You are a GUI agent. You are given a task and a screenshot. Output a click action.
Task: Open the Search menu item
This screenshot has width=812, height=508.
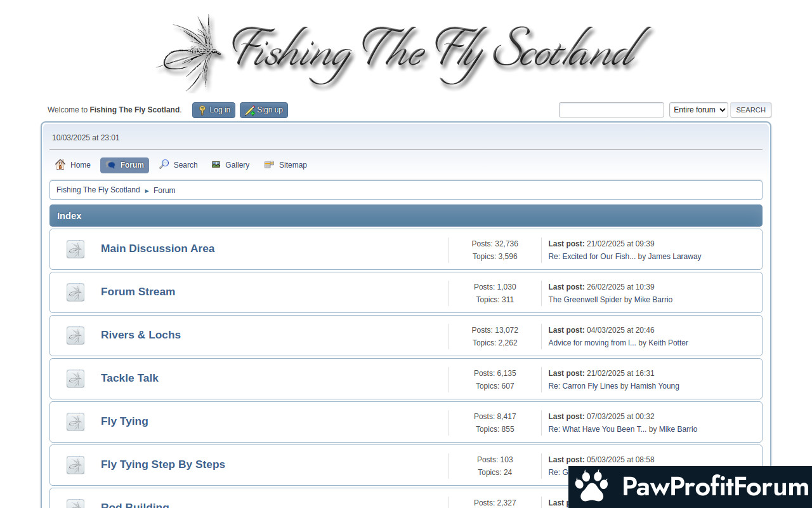coord(178,165)
